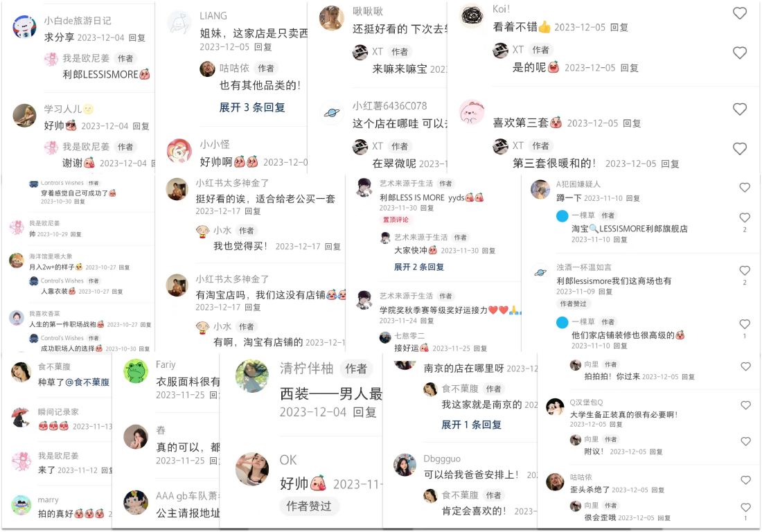Like 浊酒一杯温如言's comment heart icon
This screenshot has height=532, width=762.
745,271
